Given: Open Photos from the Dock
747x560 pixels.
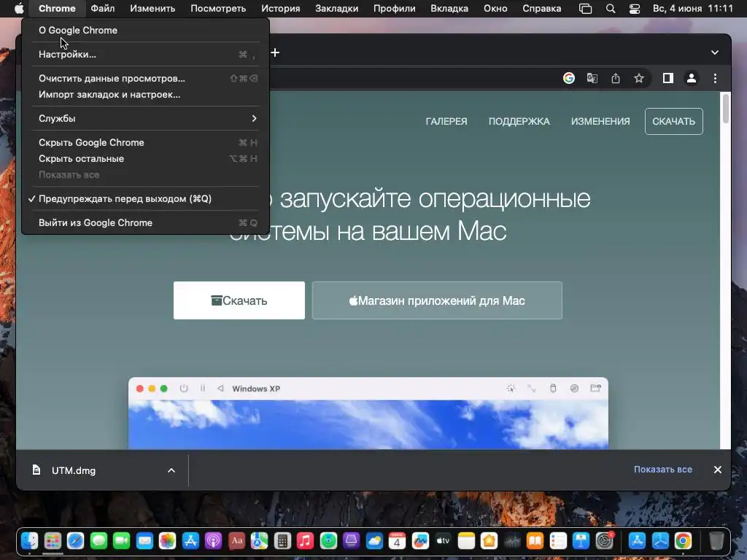Looking at the screenshot, I should (167, 541).
